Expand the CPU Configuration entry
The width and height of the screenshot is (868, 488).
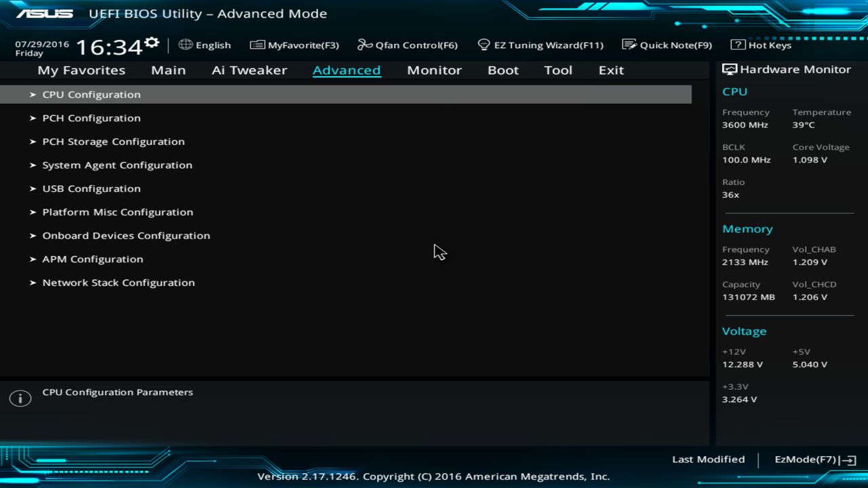[91, 94]
